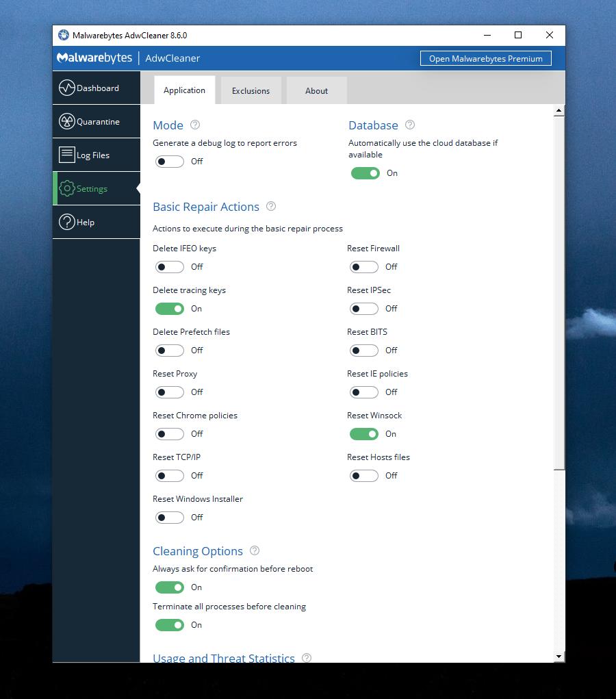Click the Cleaning Options heading
616x699 pixels.
pos(198,551)
